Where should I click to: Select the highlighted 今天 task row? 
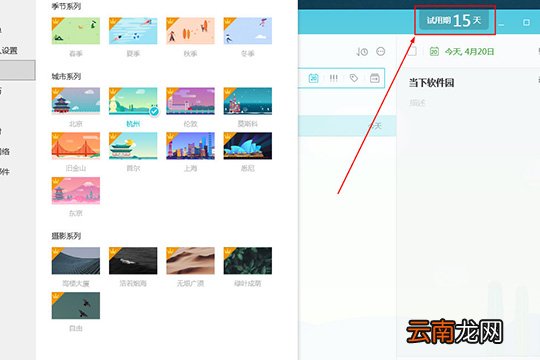pos(347,126)
